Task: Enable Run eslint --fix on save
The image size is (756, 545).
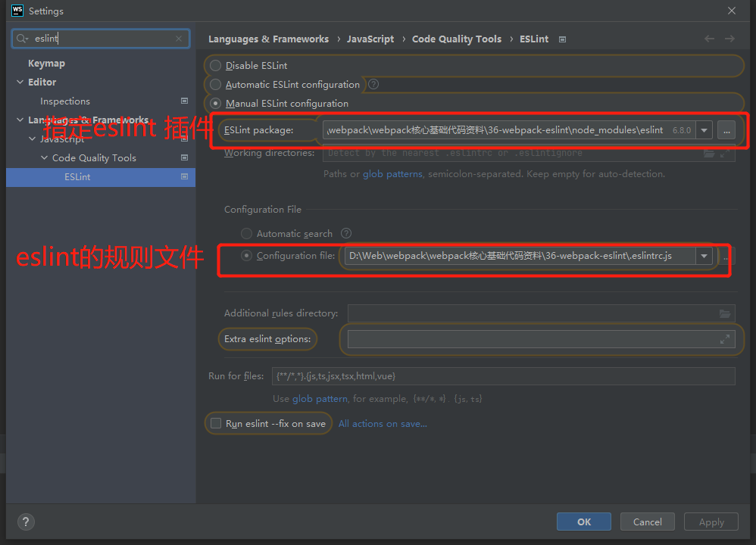Action: 216,423
